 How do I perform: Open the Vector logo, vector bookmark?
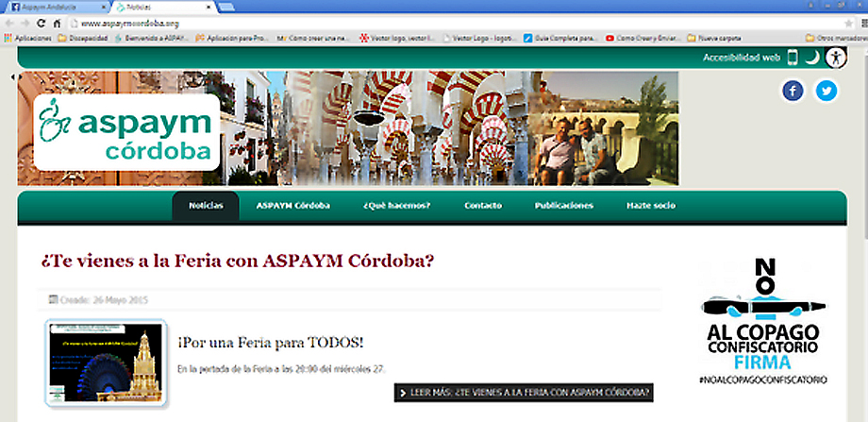coord(397,38)
